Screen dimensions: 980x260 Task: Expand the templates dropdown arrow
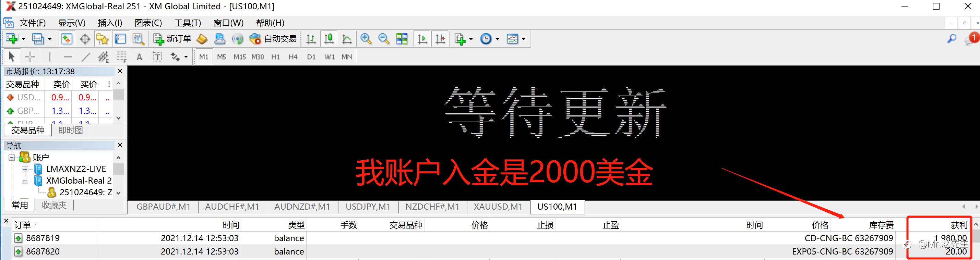click(524, 39)
